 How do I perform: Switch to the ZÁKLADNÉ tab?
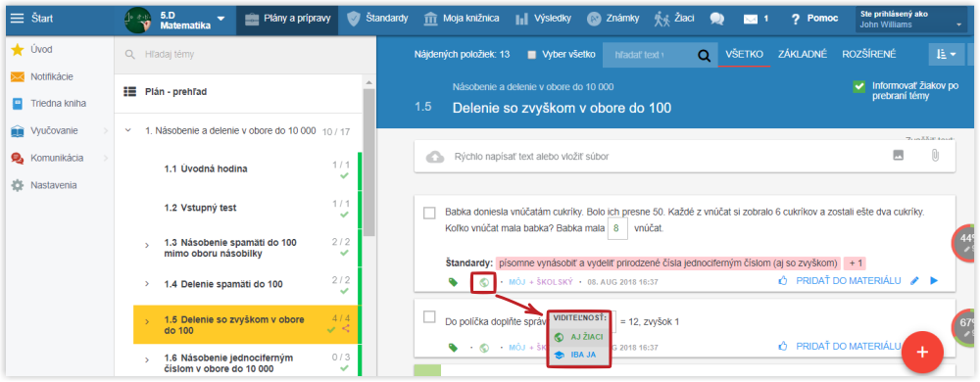point(803,54)
